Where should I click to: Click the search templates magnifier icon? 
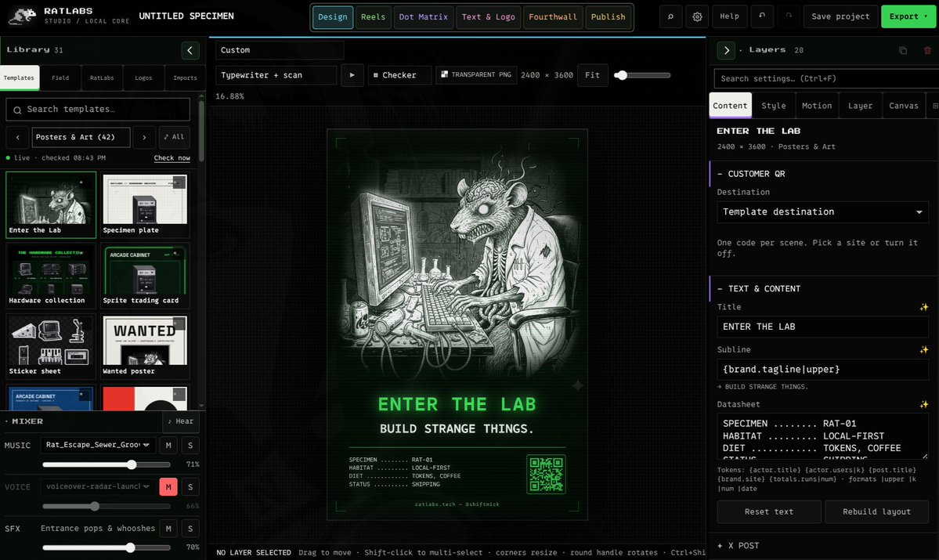click(17, 110)
